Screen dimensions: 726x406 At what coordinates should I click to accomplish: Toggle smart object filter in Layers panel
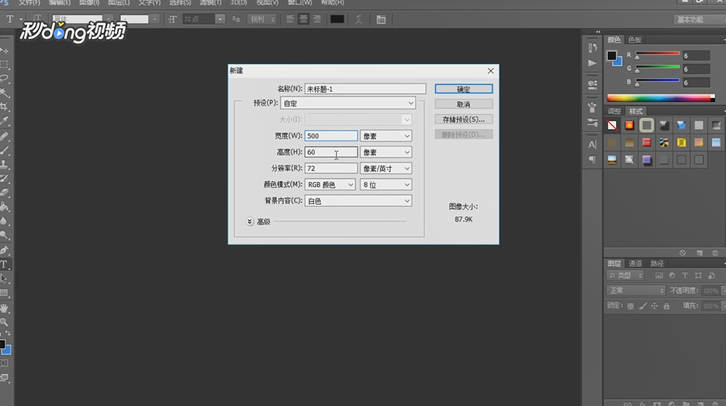click(712, 275)
